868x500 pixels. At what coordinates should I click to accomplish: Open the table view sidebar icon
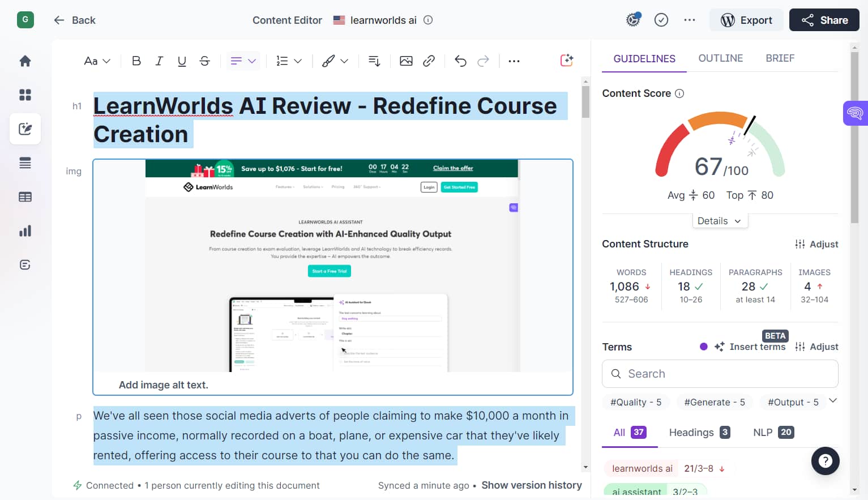[25, 197]
